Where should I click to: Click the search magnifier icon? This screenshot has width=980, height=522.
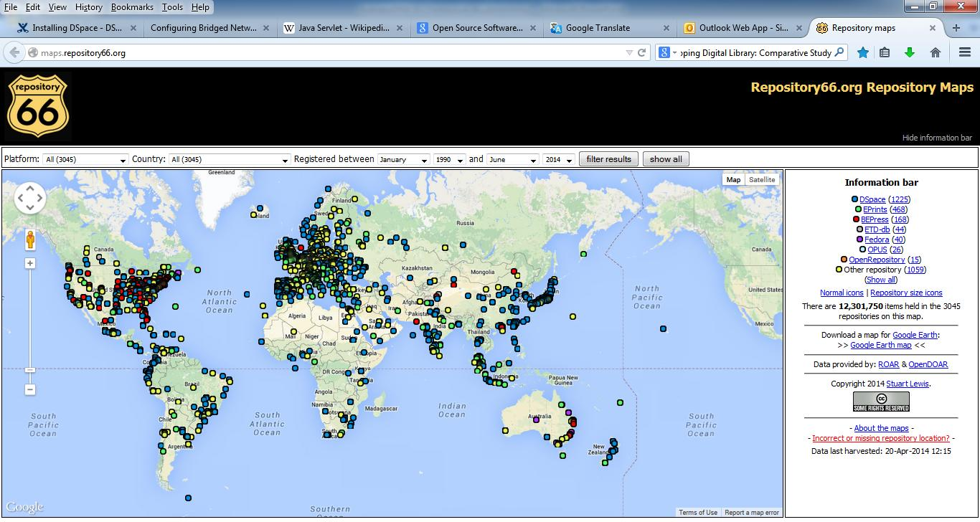pyautogui.click(x=839, y=52)
